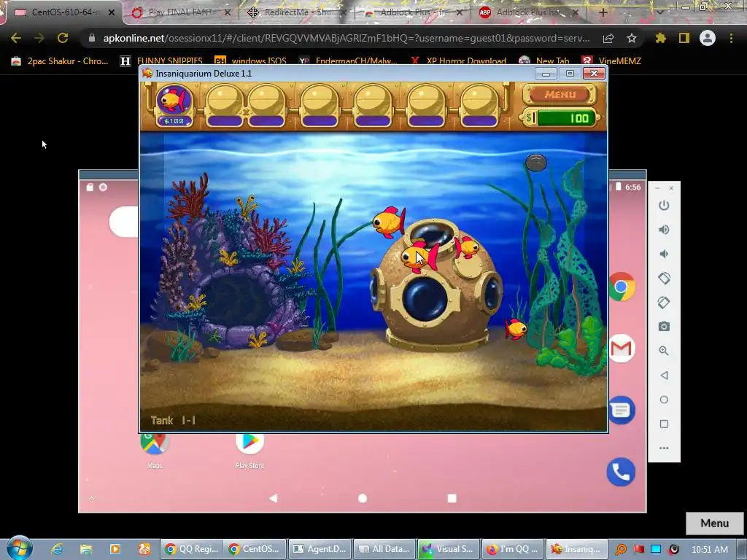Viewport: 747px width, 560px height.
Task: Click the grey alien coin near the surface
Action: (536, 163)
